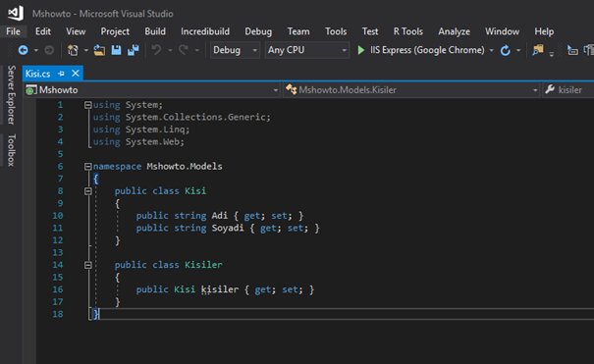Click System.Linq in using statement

click(155, 130)
